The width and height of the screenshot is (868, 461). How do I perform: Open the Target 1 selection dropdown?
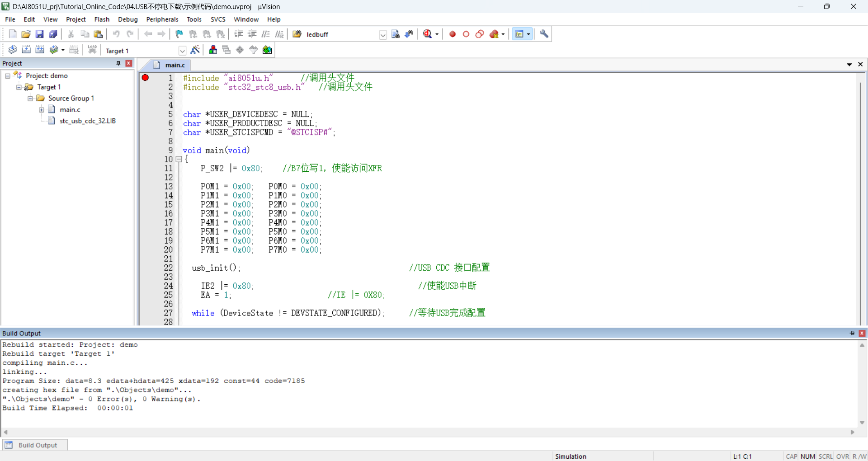point(182,51)
